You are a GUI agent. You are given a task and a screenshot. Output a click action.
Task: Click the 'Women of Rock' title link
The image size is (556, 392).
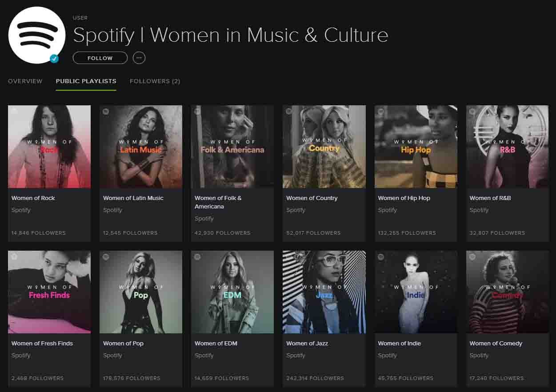click(x=33, y=198)
